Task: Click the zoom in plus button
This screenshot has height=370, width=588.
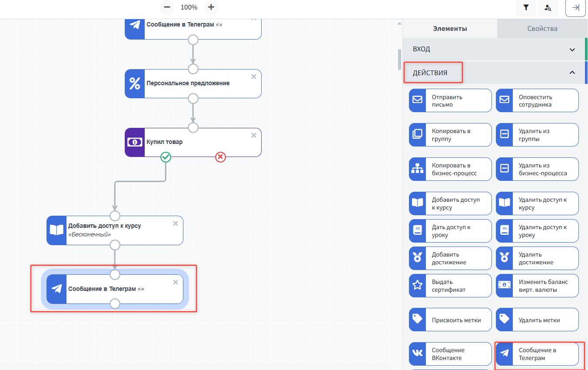Action: pyautogui.click(x=211, y=7)
